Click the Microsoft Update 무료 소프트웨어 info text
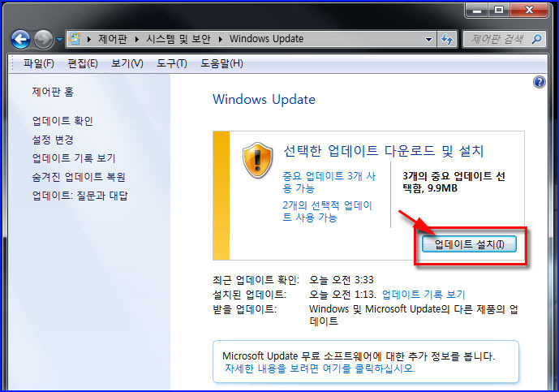Image resolution: width=559 pixels, height=392 pixels. 359,356
